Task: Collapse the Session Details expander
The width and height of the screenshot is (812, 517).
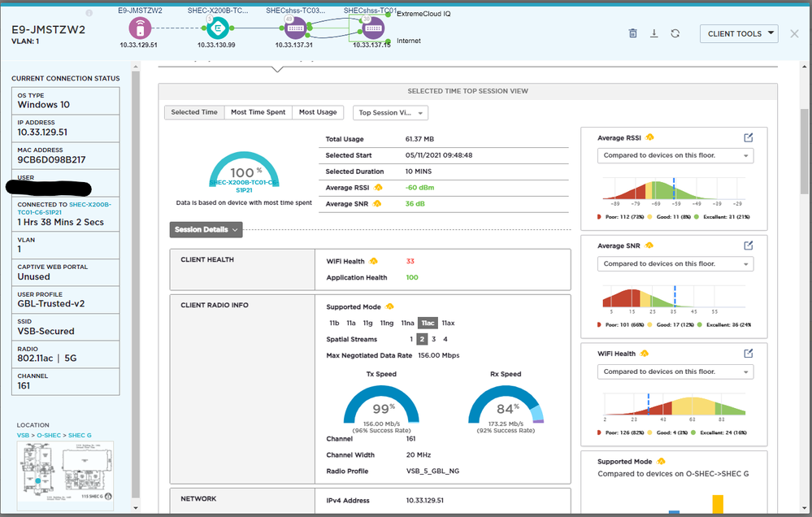Action: 206,229
